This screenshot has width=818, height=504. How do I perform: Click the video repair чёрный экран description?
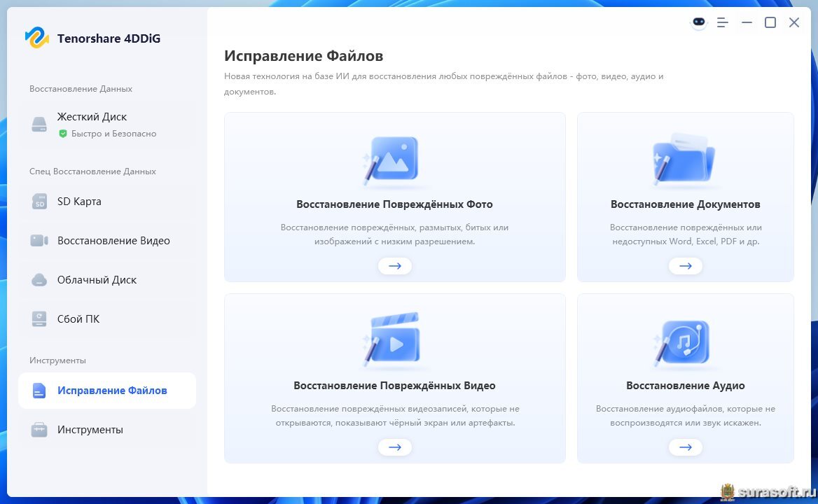pyautogui.click(x=395, y=415)
